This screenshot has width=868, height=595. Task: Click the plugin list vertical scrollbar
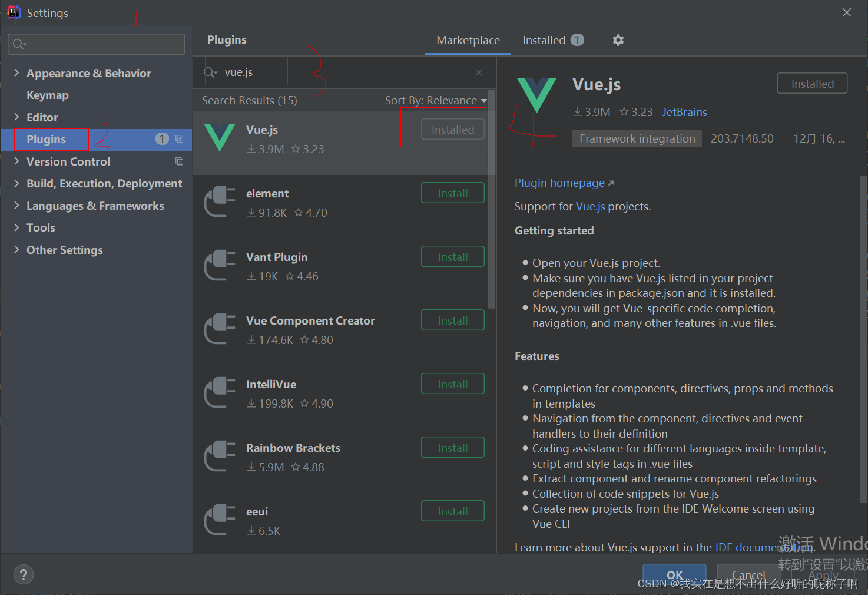(492, 200)
